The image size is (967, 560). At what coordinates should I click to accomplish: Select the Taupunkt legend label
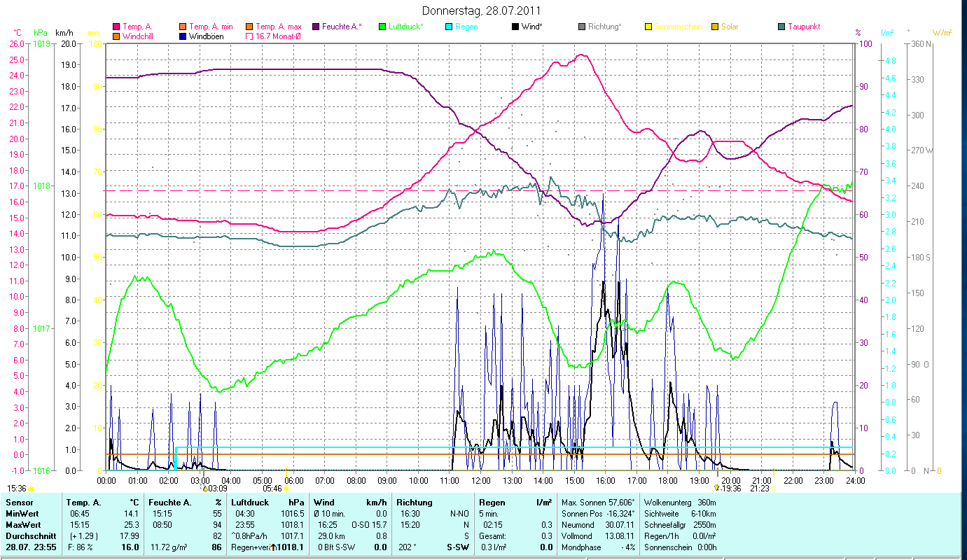tap(804, 27)
